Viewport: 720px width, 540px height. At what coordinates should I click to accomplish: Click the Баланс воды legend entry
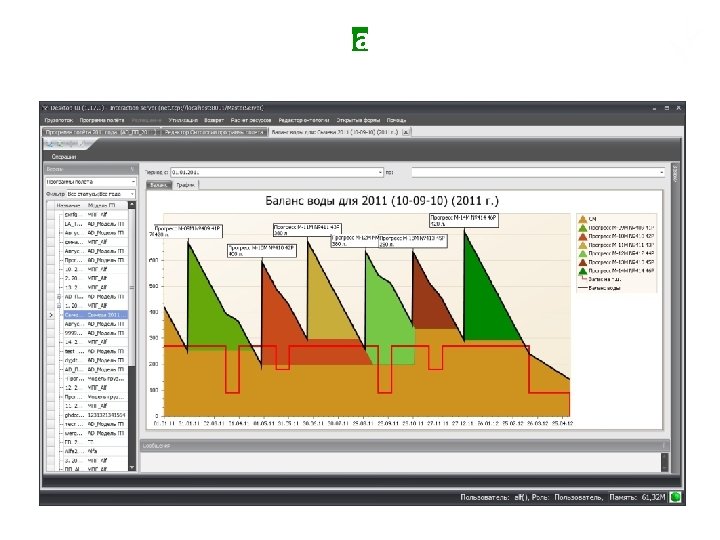pyautogui.click(x=600, y=288)
